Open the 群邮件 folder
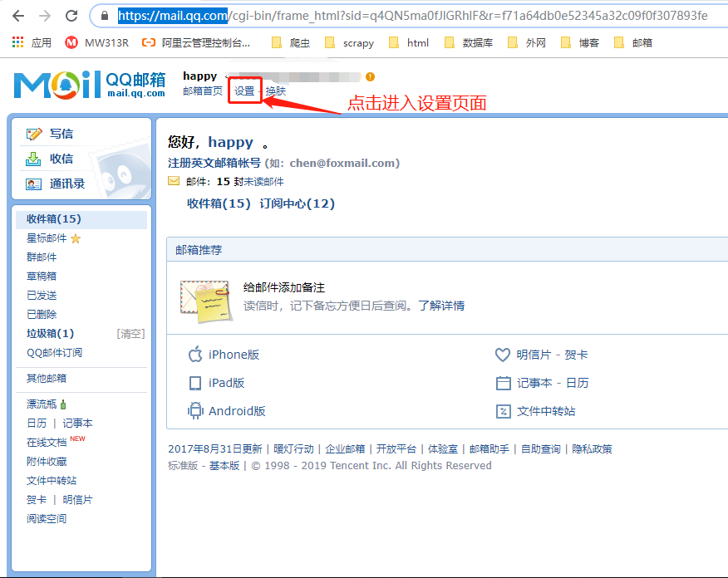The image size is (728, 578). click(x=42, y=257)
